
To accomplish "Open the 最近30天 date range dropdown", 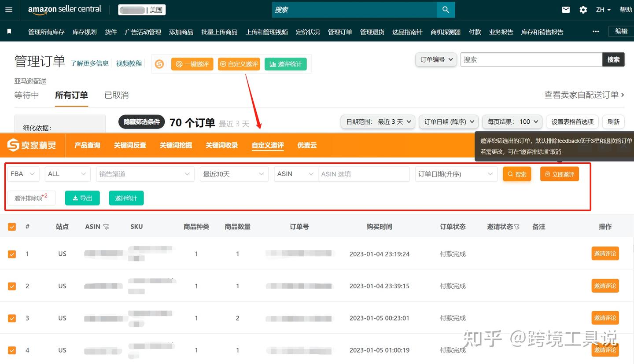I will (x=234, y=174).
